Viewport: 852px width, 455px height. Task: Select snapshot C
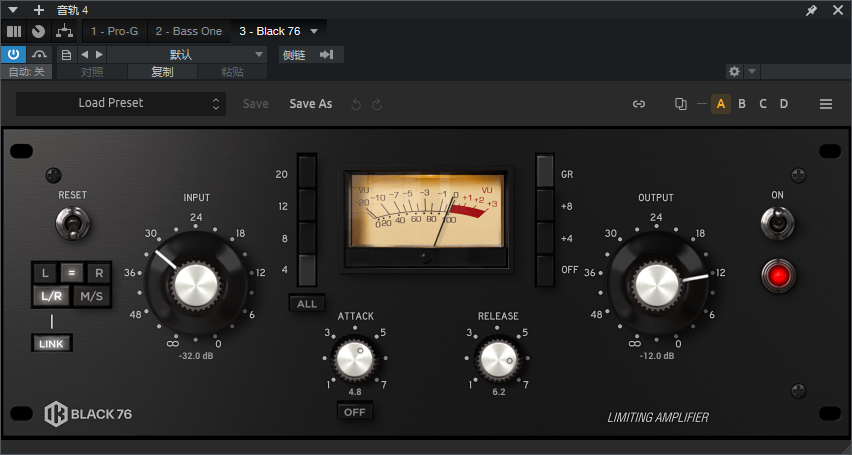click(x=763, y=104)
